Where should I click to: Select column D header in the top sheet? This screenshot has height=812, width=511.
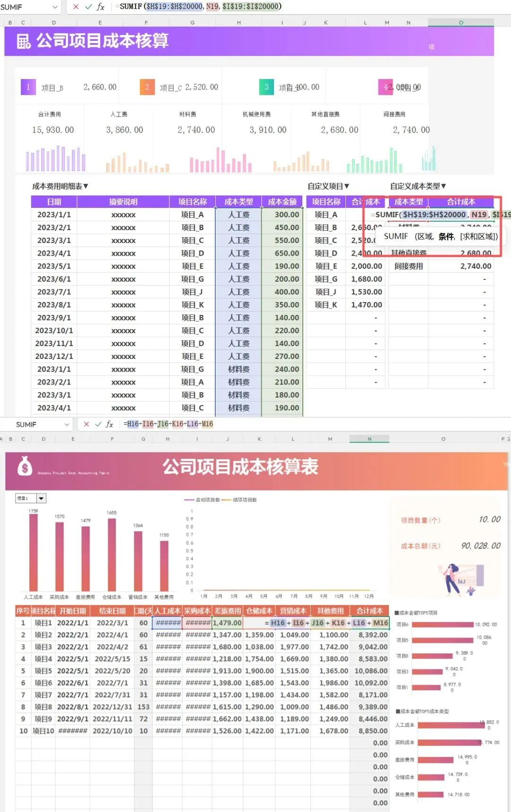pos(53,22)
